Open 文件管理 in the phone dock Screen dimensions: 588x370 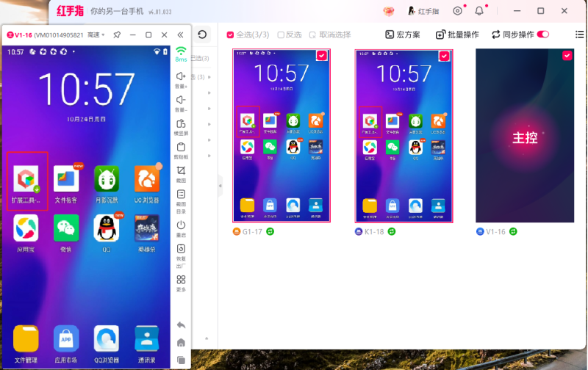26,338
